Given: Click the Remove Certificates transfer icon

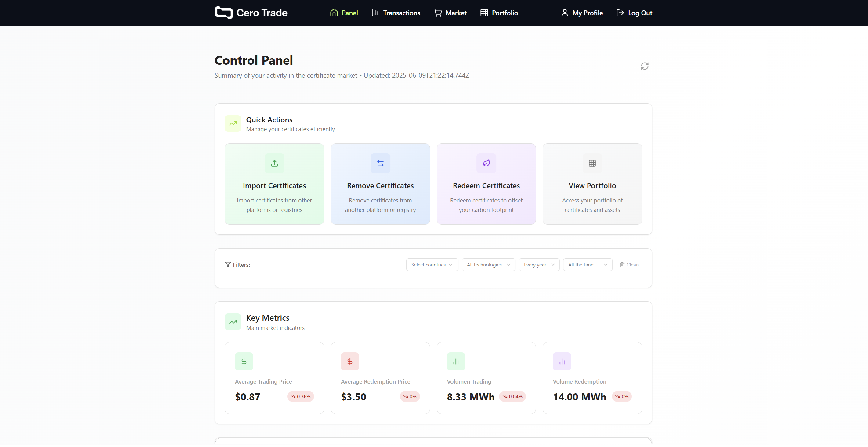Looking at the screenshot, I should click(380, 163).
